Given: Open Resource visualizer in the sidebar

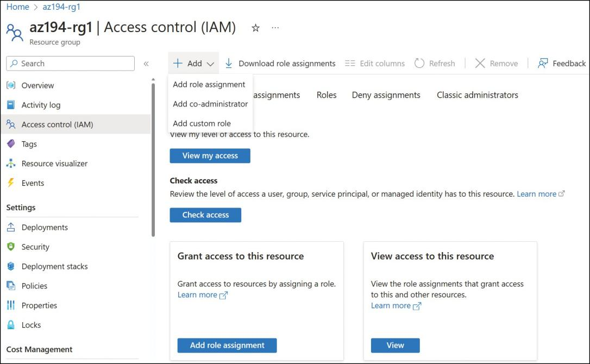Looking at the screenshot, I should click(x=54, y=164).
